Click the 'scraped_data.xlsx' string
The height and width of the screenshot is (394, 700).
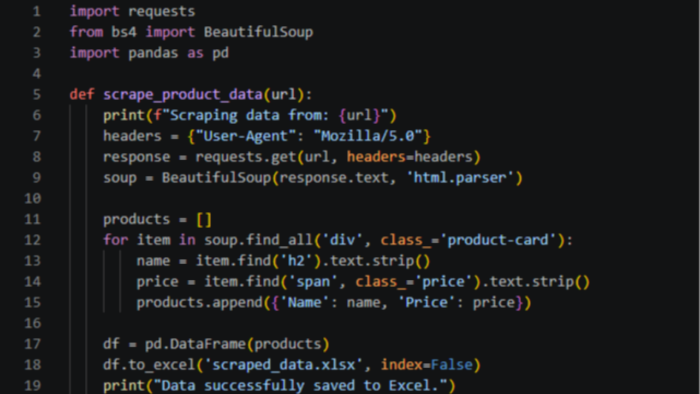(283, 365)
